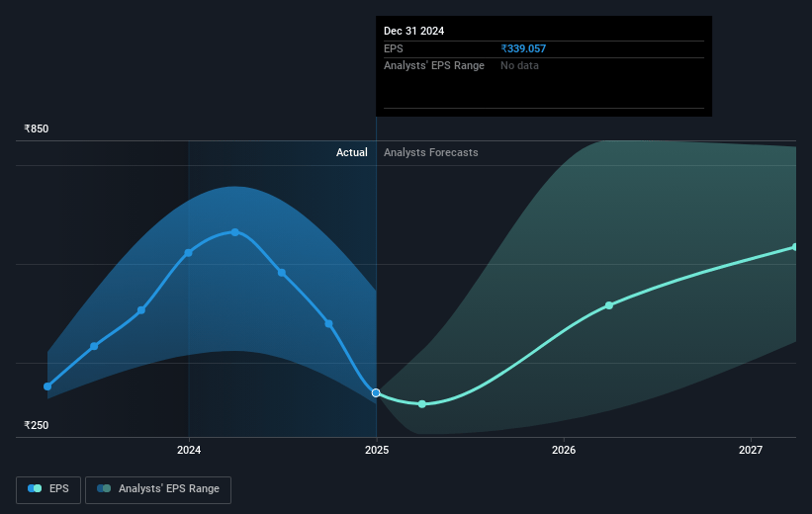Click the 2025 x-axis label
Screen dimensions: 812x514
377,450
